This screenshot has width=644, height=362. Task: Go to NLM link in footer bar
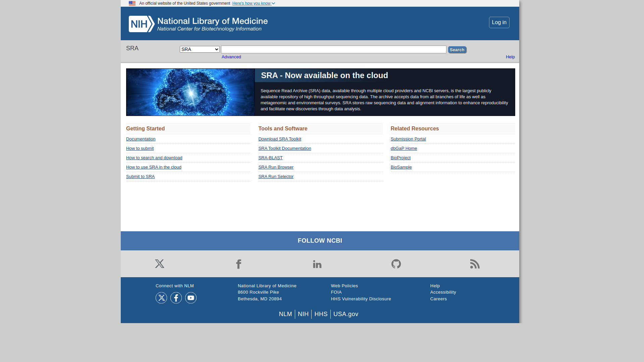pyautogui.click(x=285, y=314)
